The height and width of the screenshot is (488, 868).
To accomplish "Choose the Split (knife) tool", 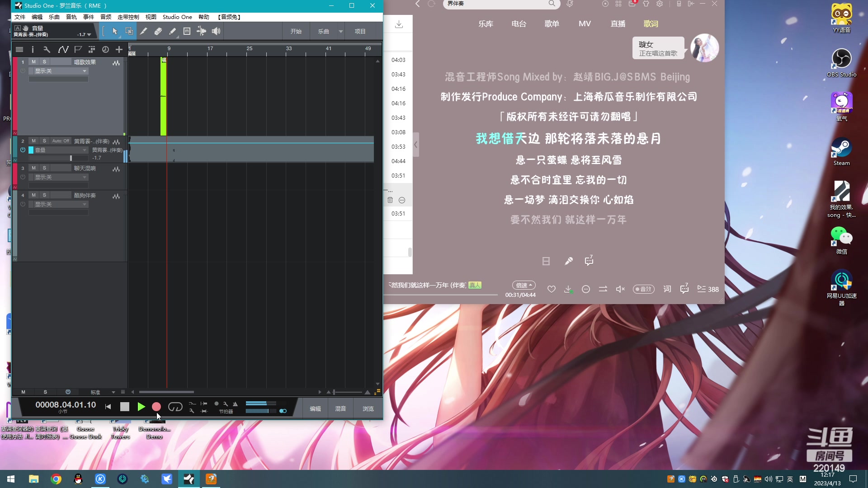I will point(144,31).
